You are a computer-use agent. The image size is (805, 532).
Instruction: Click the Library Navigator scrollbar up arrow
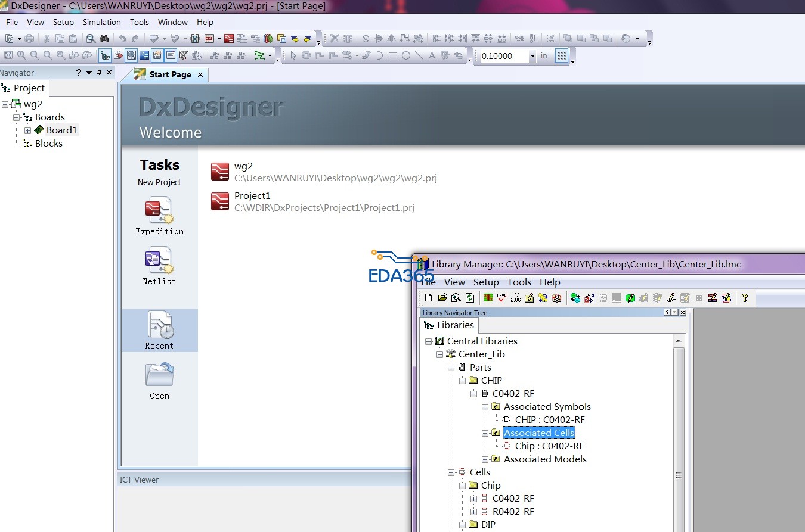[678, 341]
